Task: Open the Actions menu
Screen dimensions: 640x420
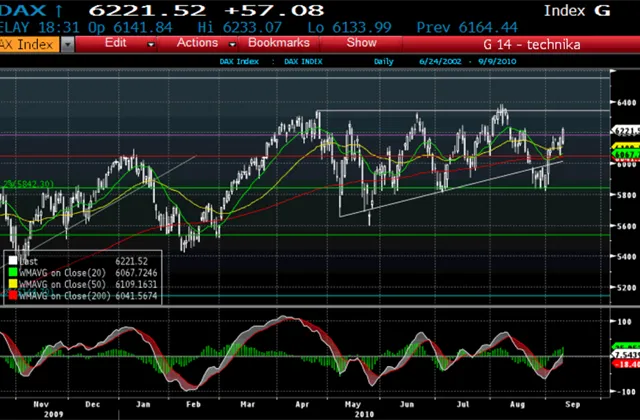Action: (x=198, y=43)
